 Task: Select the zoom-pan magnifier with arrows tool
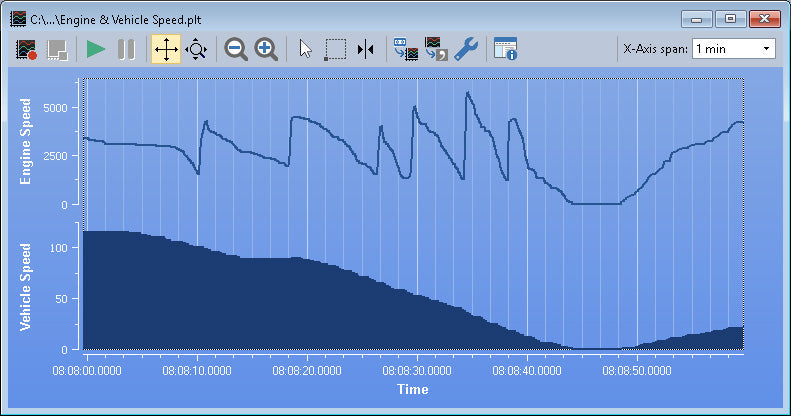point(196,49)
